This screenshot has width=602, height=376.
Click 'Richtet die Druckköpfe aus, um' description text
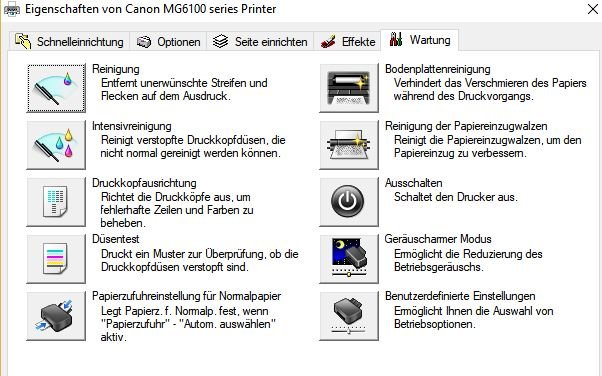click(x=176, y=197)
